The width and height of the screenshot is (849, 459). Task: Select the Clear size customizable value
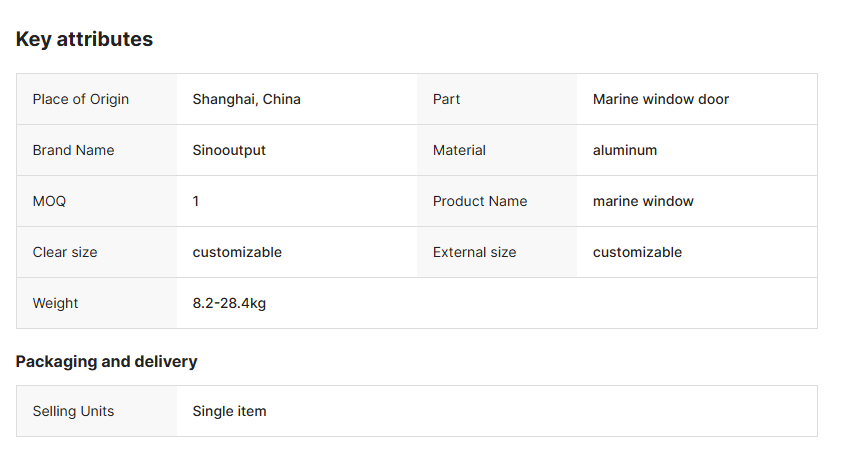[x=237, y=252]
